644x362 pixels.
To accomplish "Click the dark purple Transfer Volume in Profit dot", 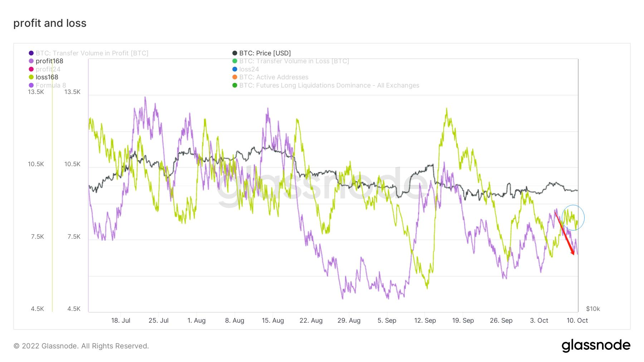I will 31,53.
